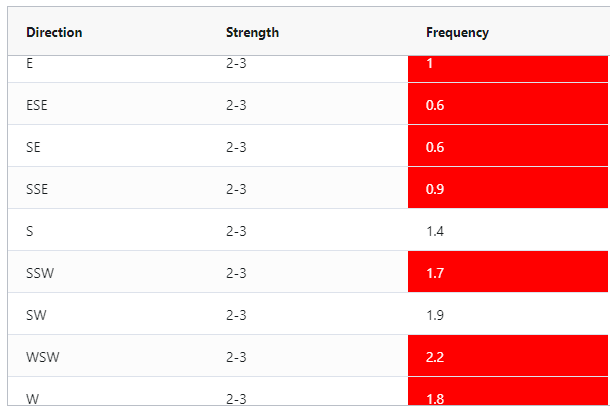Image resolution: width=610 pixels, height=413 pixels.
Task: Select the 2-3 strength in WSW row
Action: coord(236,357)
